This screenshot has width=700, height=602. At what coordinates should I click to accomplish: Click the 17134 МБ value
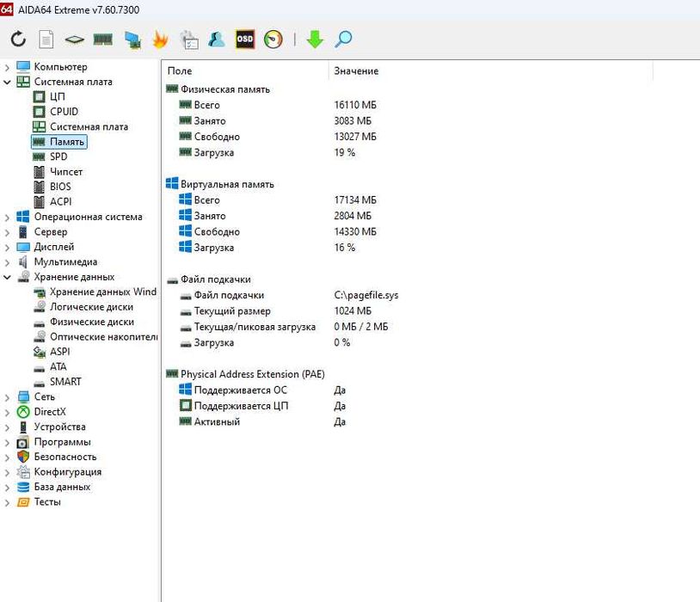coord(355,200)
